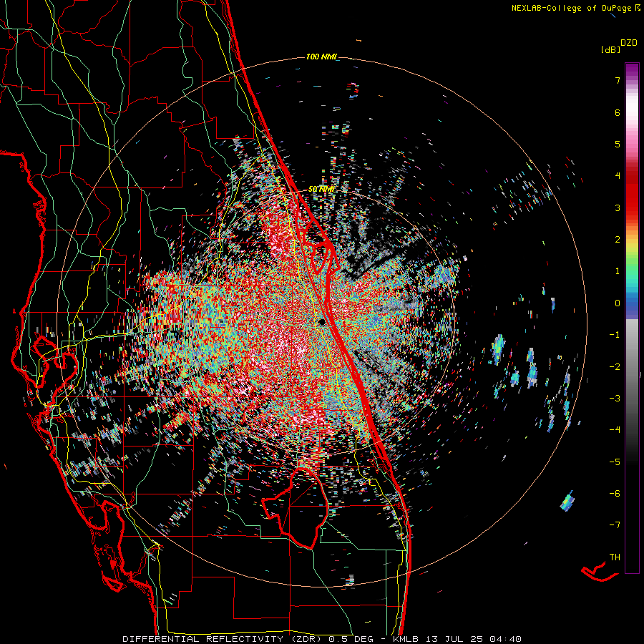644x644 pixels.
Task: Click the [dB] unit label
Action: click(611, 49)
